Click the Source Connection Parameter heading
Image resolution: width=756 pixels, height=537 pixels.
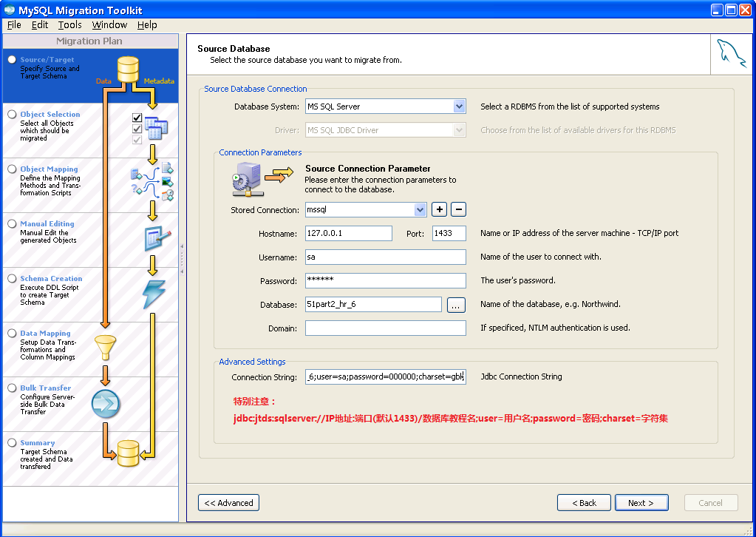point(368,169)
